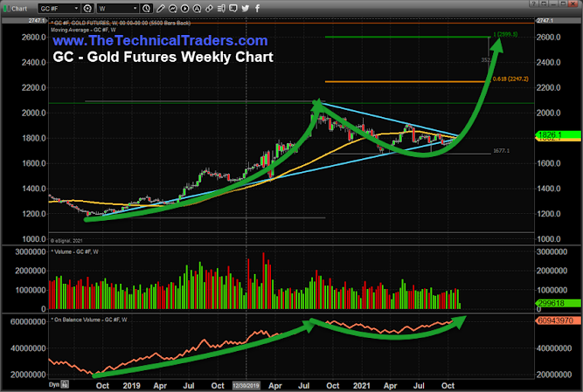Click the green 299618 volume tag
Image resolution: width=583 pixels, height=392 pixels.
click(558, 303)
